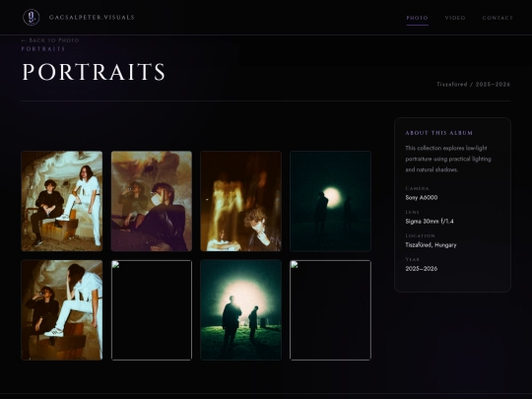Click the Camera label in album info
Screen dimensions: 532x399
pos(417,188)
